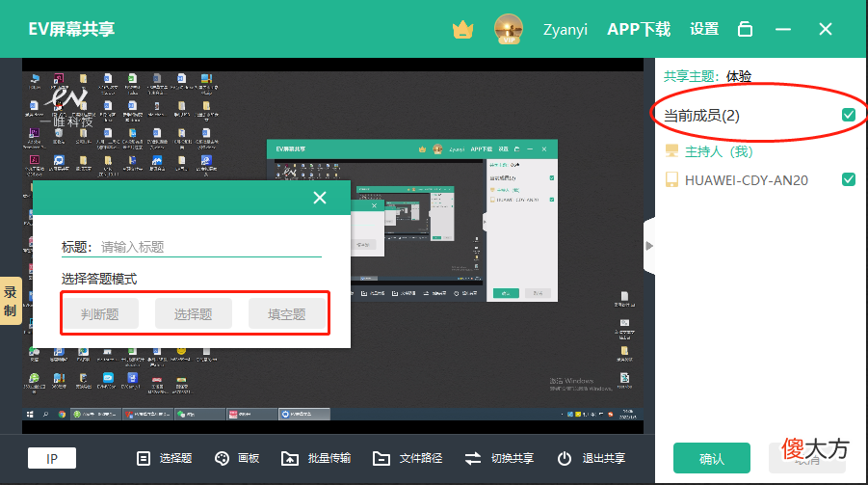The height and width of the screenshot is (485, 868).
Task: Switch to mini window mode icon
Action: tap(745, 29)
